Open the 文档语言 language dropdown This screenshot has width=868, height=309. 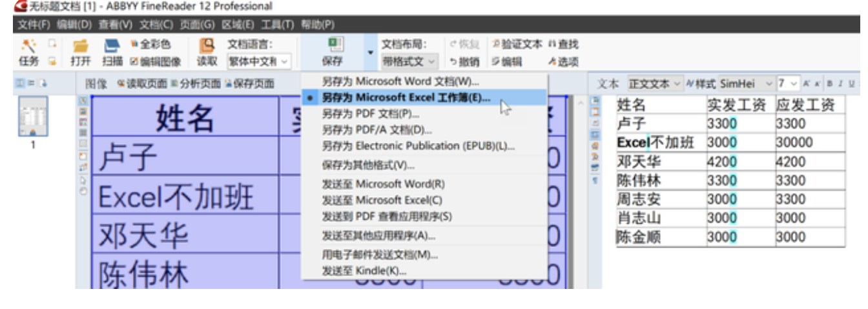258,62
